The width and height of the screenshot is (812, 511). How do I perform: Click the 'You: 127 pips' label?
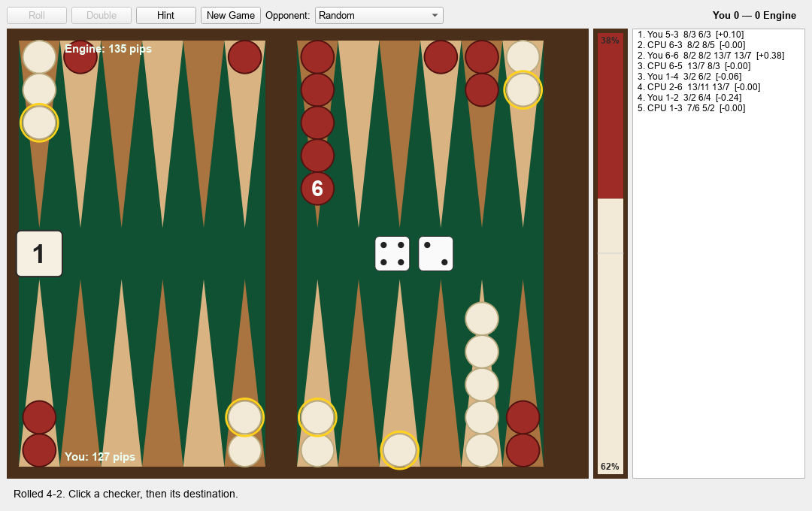click(100, 457)
